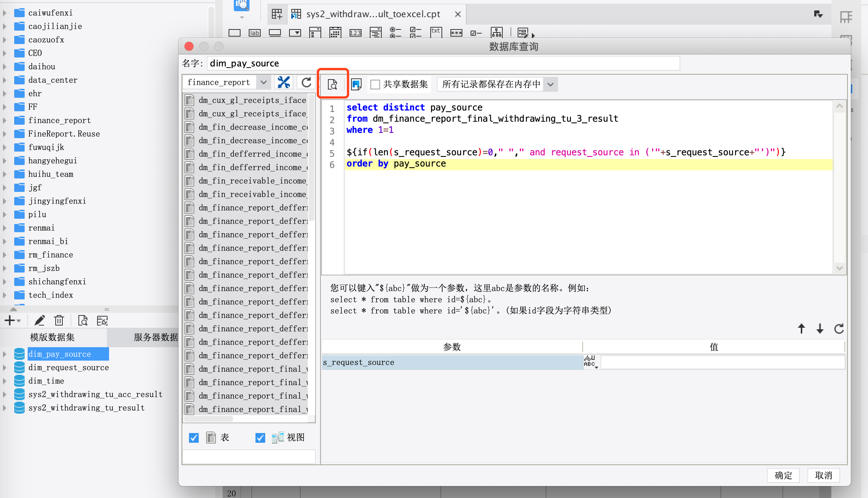Expand the dim_time dataset node

click(x=4, y=381)
